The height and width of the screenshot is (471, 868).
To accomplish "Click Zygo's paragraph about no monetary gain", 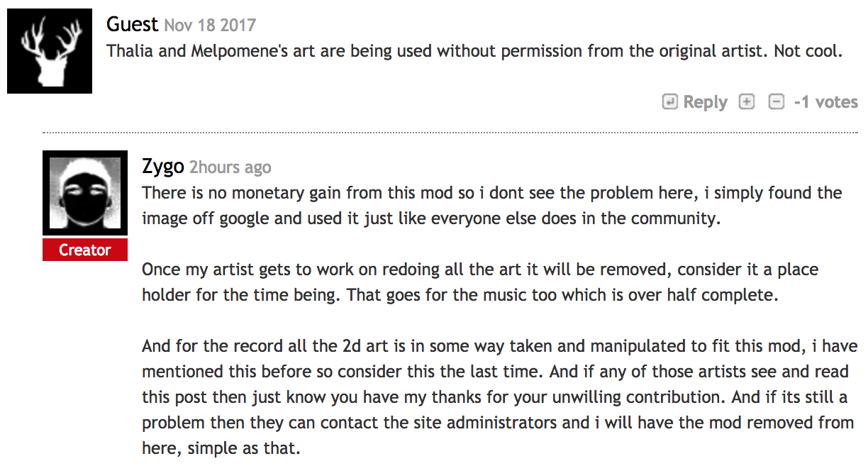I will 492,206.
